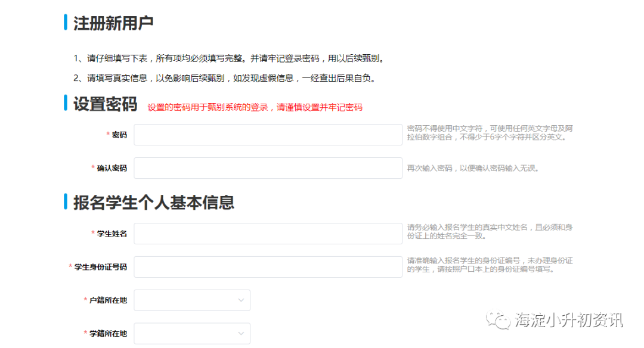Click the 报名学生个人基本信息 heading
The image size is (644, 348).
coord(154,203)
